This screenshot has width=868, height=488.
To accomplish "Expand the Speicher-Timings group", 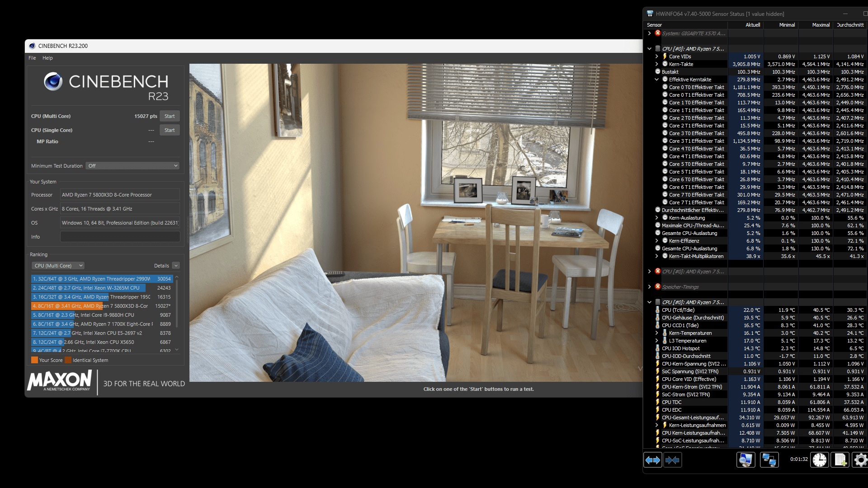I will [650, 287].
